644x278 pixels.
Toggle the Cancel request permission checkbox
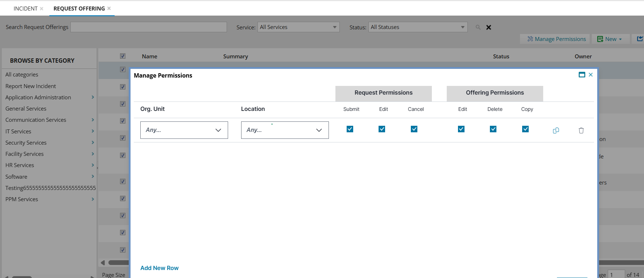(x=414, y=129)
